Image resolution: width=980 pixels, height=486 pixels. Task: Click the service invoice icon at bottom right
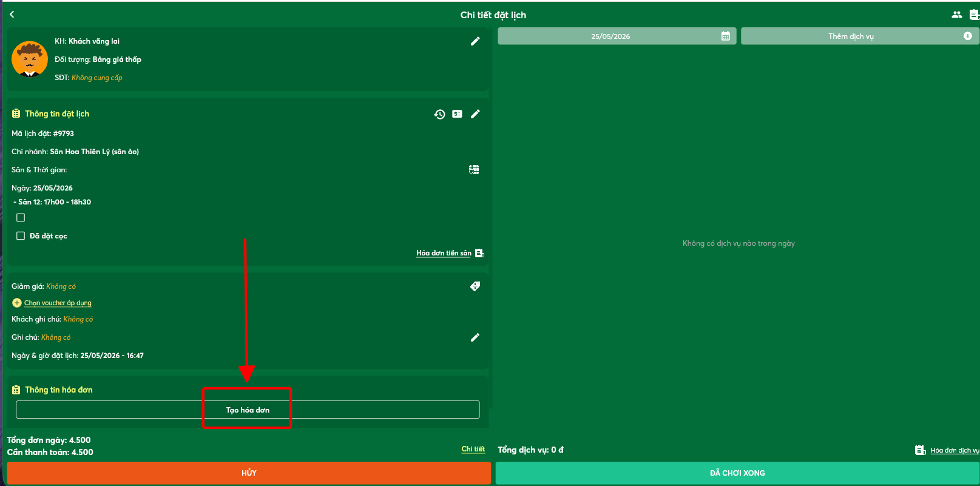coord(921,450)
